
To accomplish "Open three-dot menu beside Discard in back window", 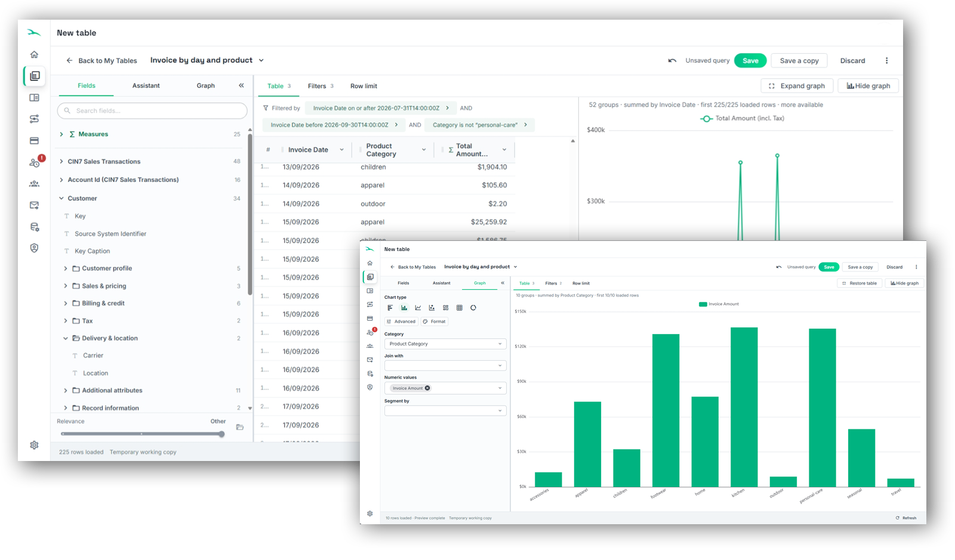I will [x=886, y=60].
